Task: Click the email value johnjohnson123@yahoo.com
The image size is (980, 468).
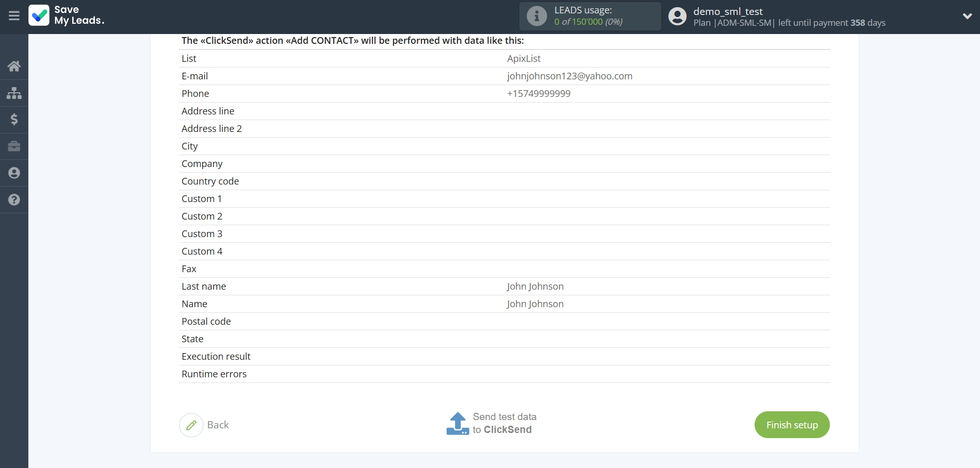Action: tap(569, 76)
